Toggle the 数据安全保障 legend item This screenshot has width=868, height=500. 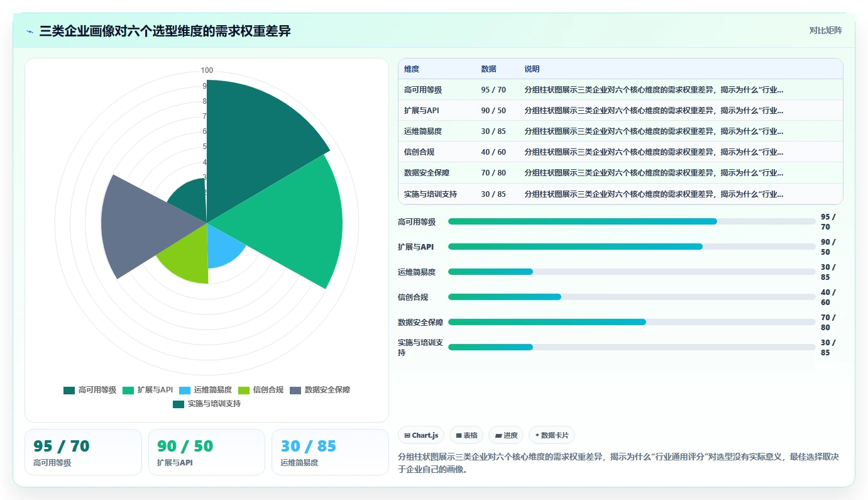(x=320, y=390)
